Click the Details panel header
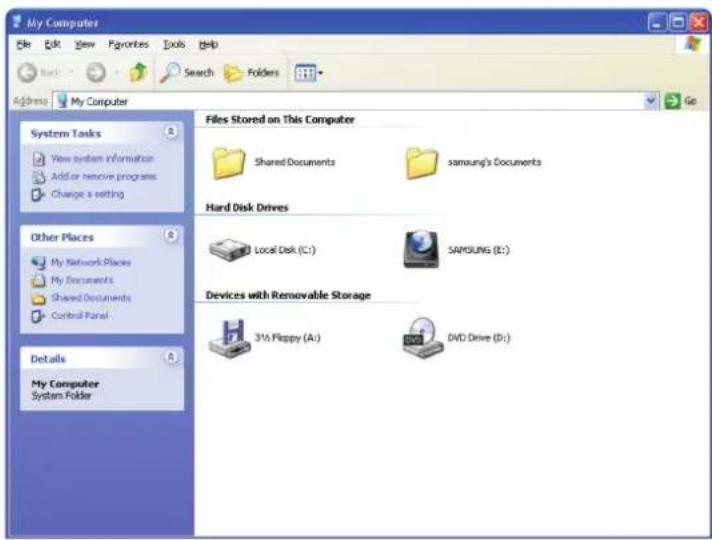Screen dimensions: 712x540 tap(102, 358)
